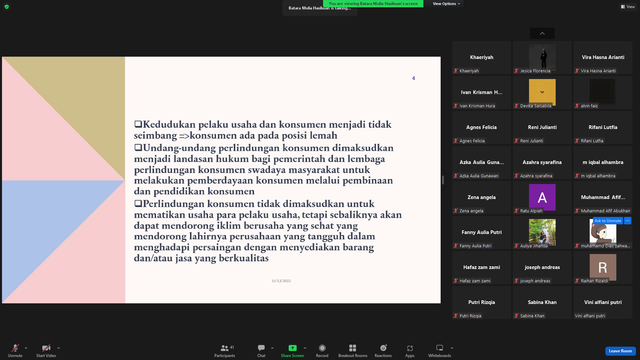Click the bullet starting 'Perlindungan konsumen tidak dimaksudkan'
Image resolution: width=640 pixels, height=360 pixels.
(268, 231)
